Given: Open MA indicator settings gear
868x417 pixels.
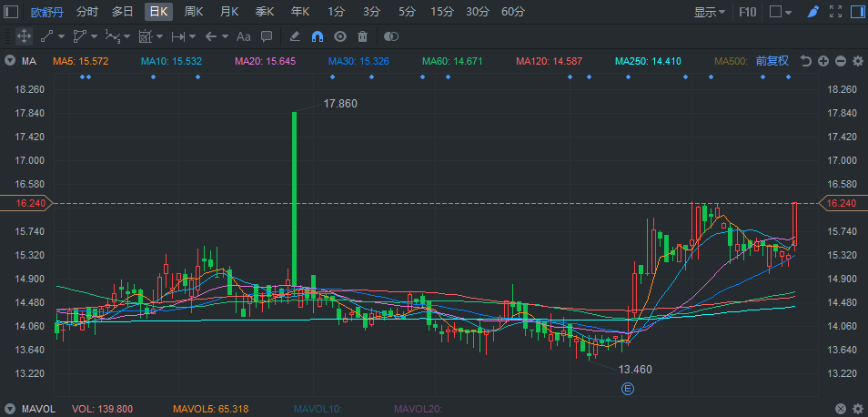Looking at the screenshot, I should pyautogui.click(x=857, y=61).
